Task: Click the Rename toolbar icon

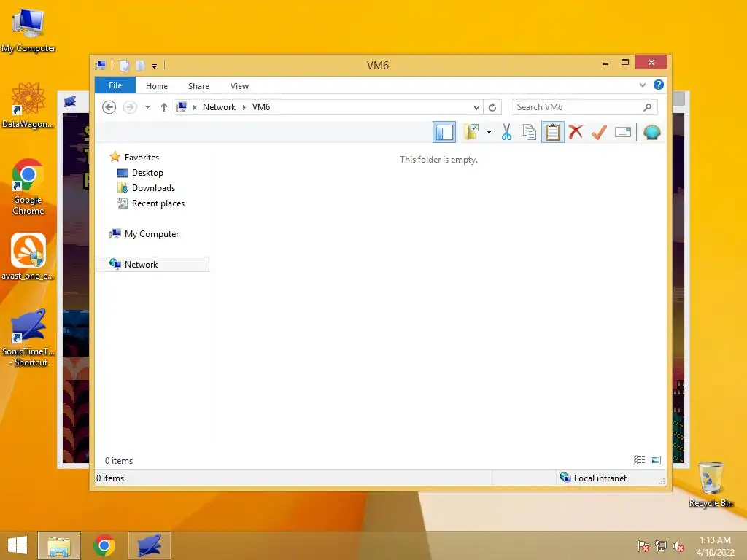Action: (623, 132)
